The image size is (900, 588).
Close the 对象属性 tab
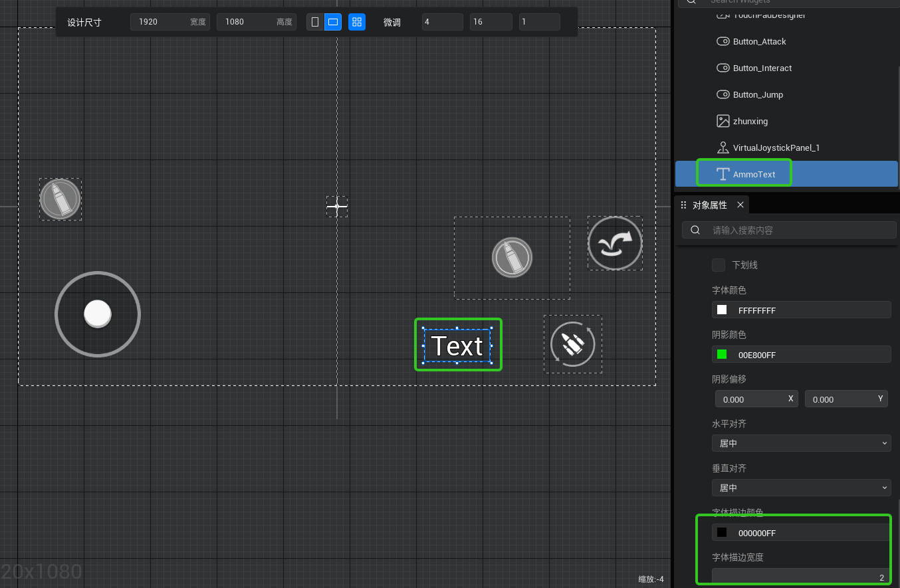pyautogui.click(x=740, y=205)
